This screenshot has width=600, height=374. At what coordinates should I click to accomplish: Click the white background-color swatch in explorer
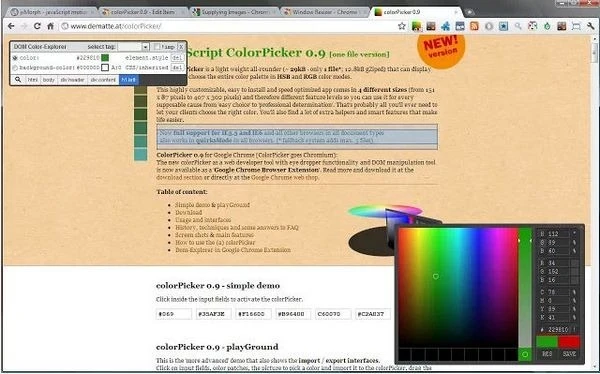[105, 68]
